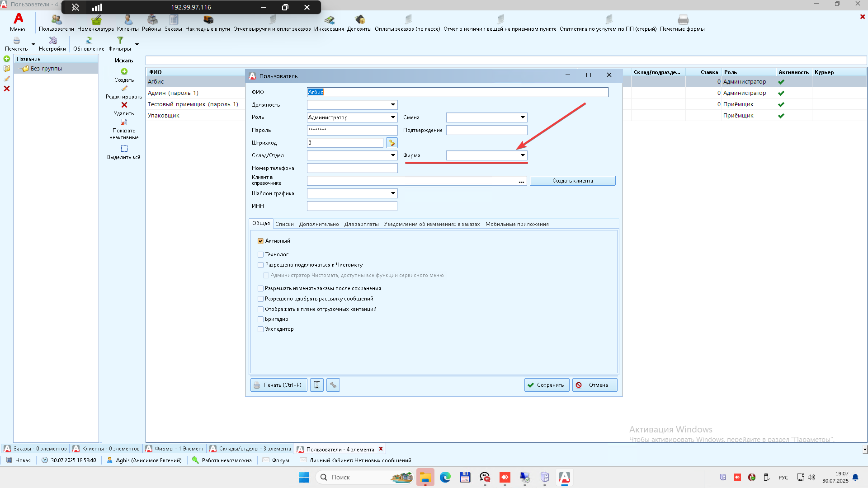Viewport: 868px width, 488px height.
Task: Open the Клиенты section icon
Action: click(x=128, y=20)
